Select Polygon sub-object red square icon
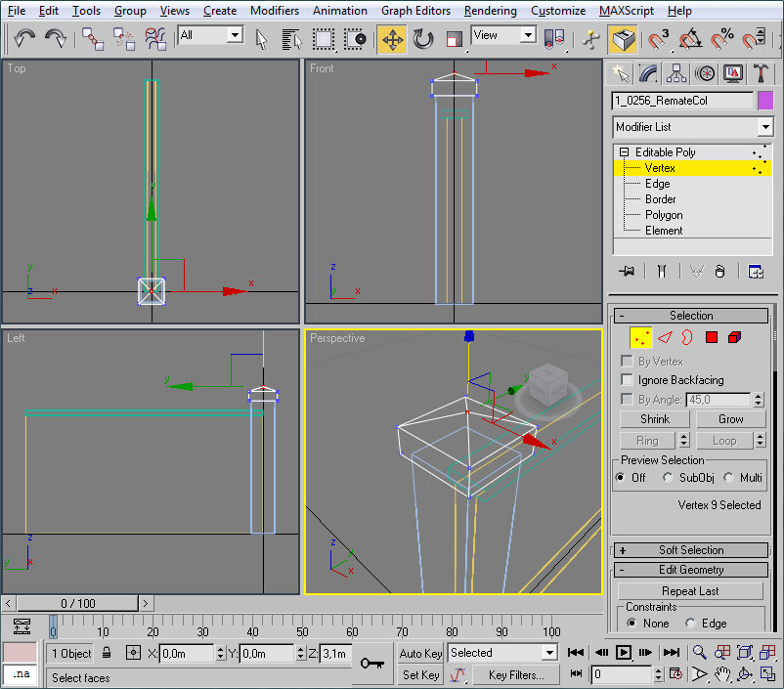The image size is (784, 689). point(712,337)
